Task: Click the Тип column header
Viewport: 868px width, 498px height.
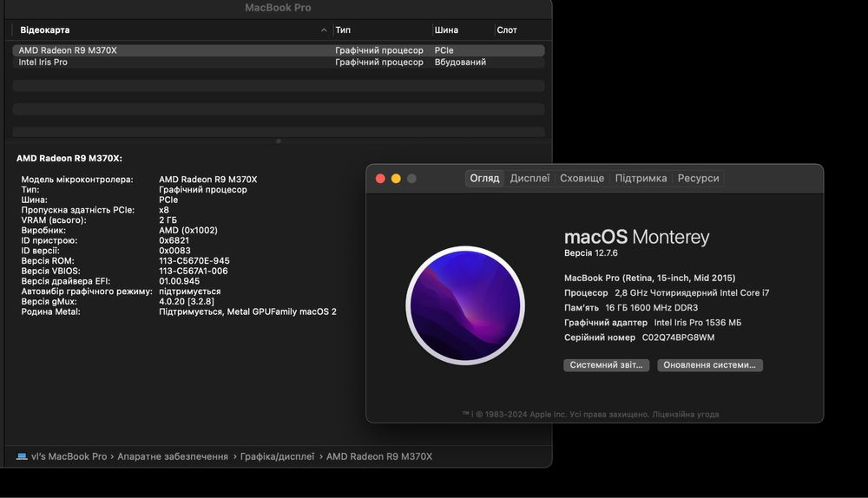Action: point(343,29)
